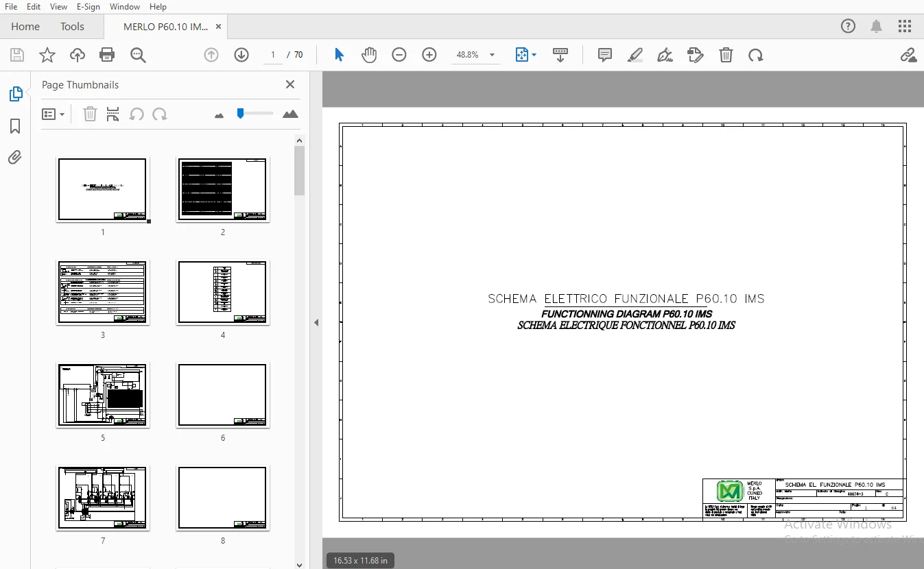Viewport: 924px width, 569px height.
Task: Select page 1 thumbnail
Action: pyautogui.click(x=103, y=189)
